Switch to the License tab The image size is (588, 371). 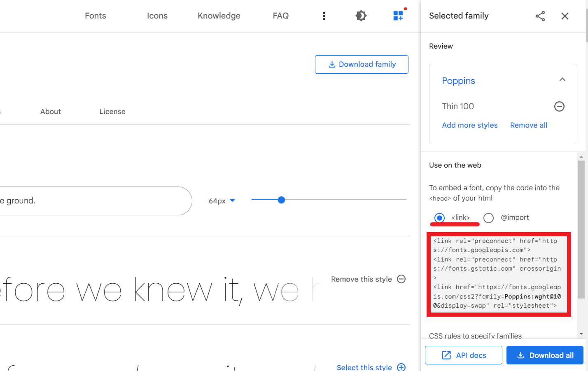[112, 112]
